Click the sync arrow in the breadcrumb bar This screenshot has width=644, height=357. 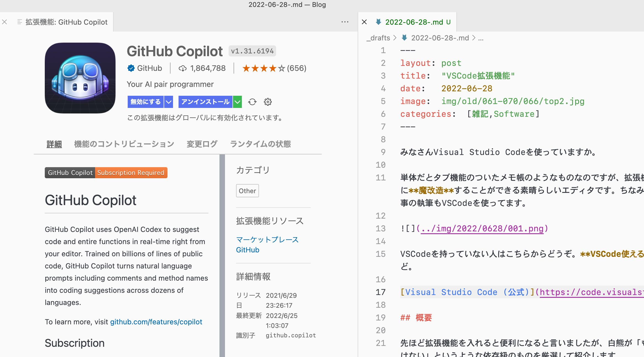pos(404,38)
